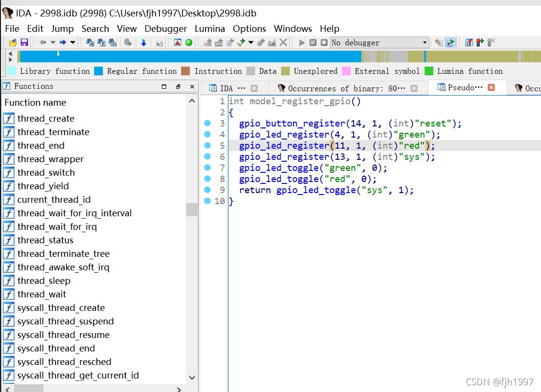Screen dimensions: 541x392
Task: Open the Help menu
Action: pyautogui.click(x=329, y=28)
